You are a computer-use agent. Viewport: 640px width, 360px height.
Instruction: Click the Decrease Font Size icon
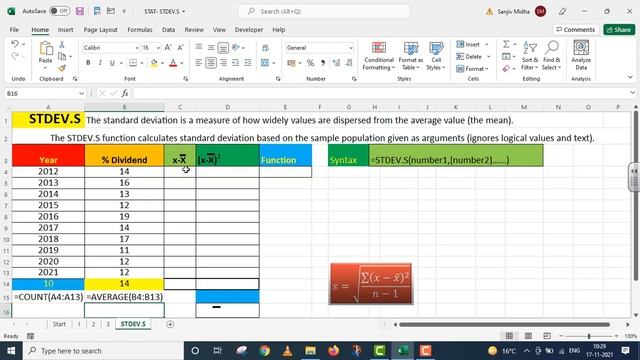pyautogui.click(x=180, y=48)
